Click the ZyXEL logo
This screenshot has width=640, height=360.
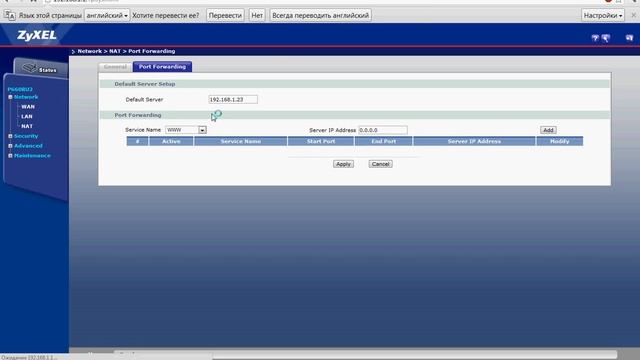[x=37, y=35]
